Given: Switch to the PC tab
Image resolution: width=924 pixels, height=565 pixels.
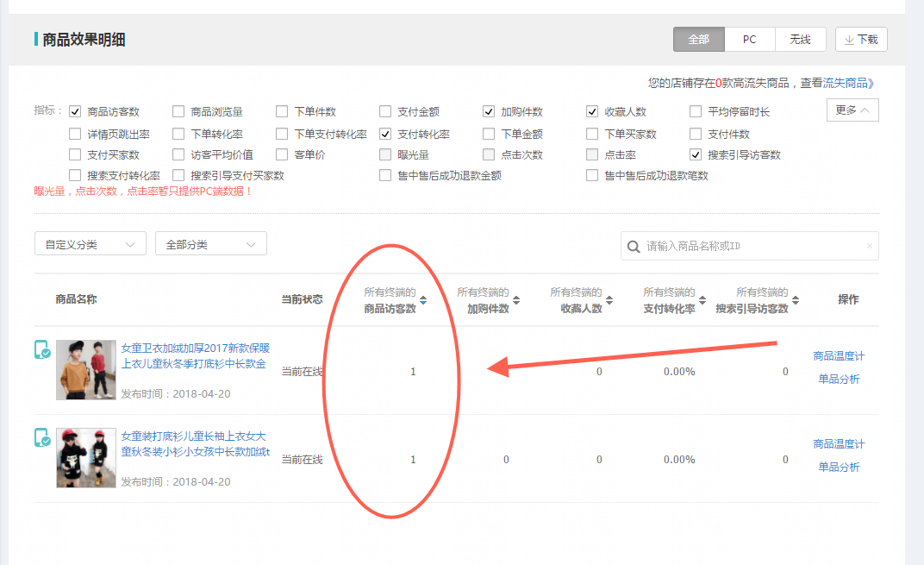Looking at the screenshot, I should [749, 39].
